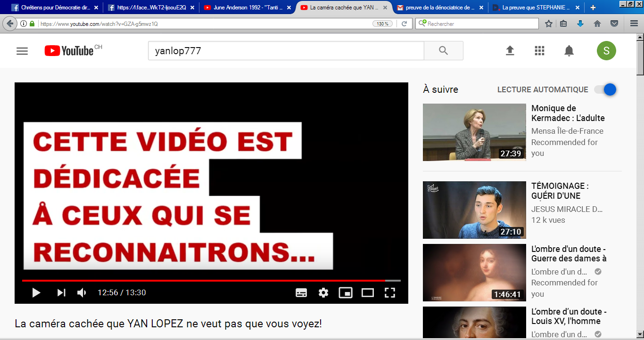Screen dimensions: 644x340
Task: Click the upload video icon
Action: coord(510,51)
